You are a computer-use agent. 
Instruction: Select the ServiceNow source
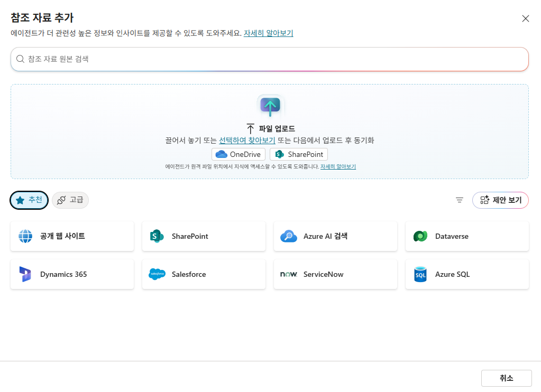pos(335,274)
